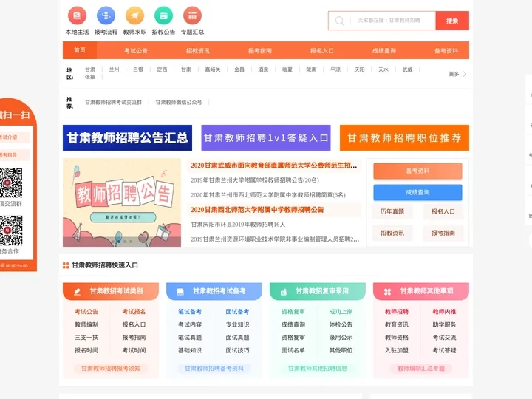This screenshot has width=532, height=399.
Task: Open the 成绩查询 nav tab
Action: click(x=384, y=50)
